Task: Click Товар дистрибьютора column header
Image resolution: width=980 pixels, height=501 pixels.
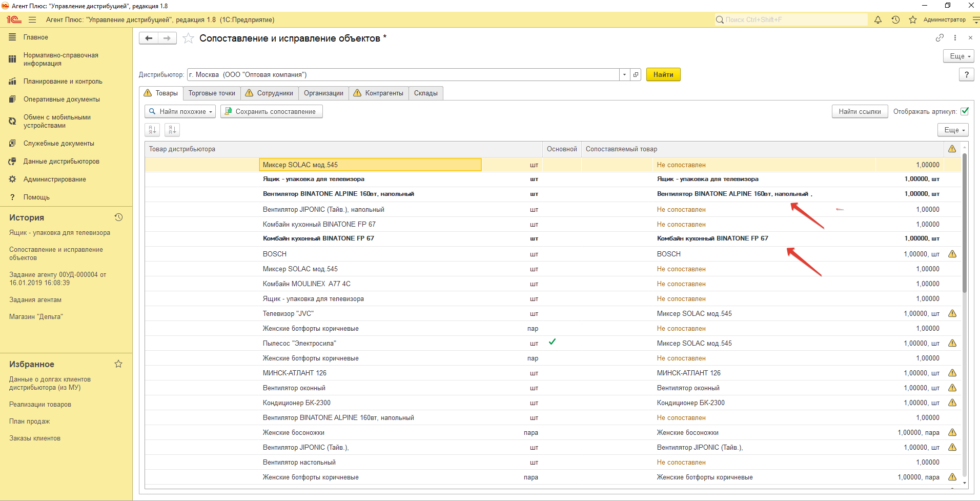Action: 343,149
